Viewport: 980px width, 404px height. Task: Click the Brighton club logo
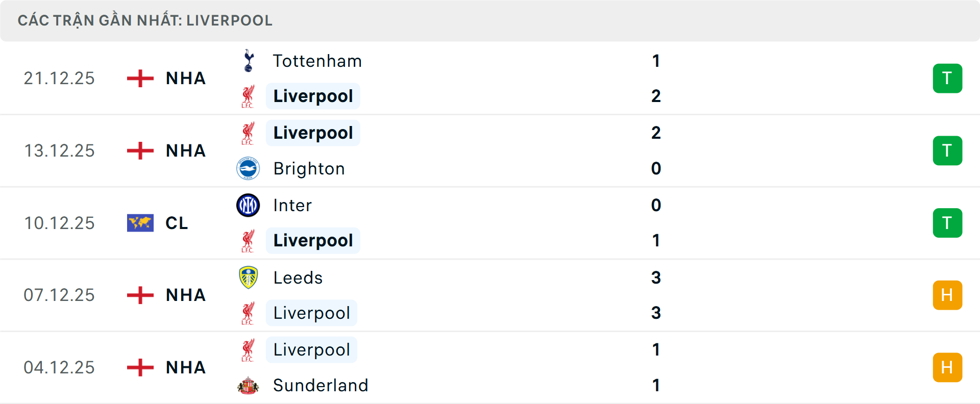coord(248,168)
